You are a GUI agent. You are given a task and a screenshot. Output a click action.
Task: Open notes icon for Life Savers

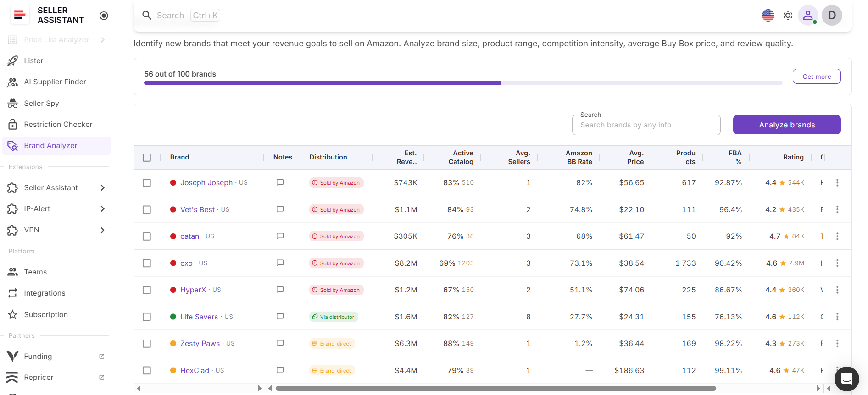280,317
